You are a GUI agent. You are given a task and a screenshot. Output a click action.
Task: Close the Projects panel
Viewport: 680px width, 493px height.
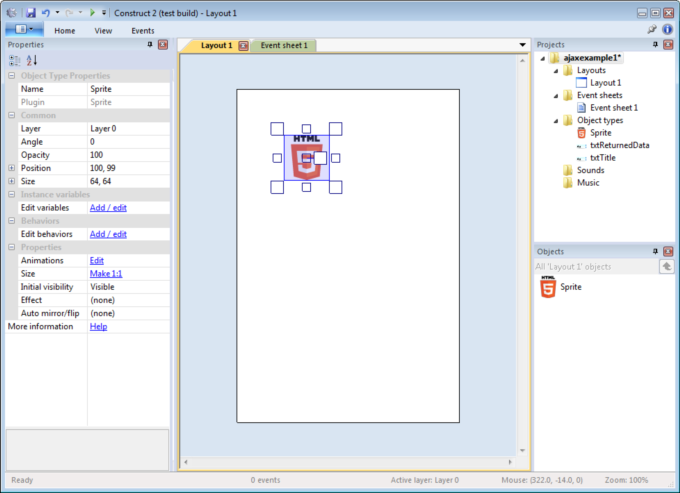pos(668,44)
